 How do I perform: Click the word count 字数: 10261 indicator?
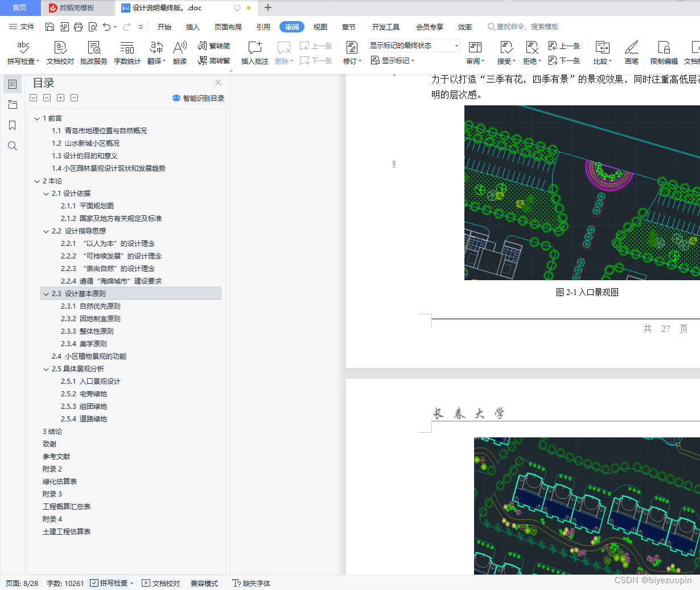tap(65, 583)
